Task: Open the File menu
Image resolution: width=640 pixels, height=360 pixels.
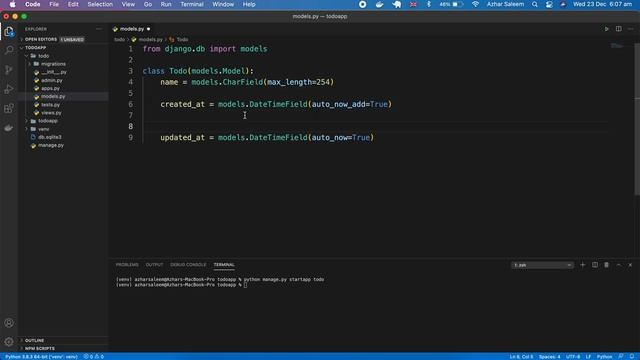Action: click(54, 4)
